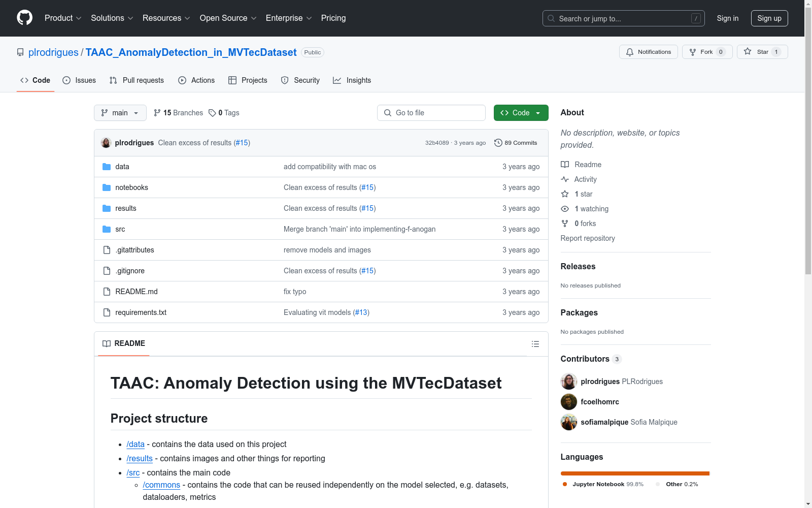Click the .gitattributes file icon
The height and width of the screenshot is (508, 812).
(x=107, y=250)
